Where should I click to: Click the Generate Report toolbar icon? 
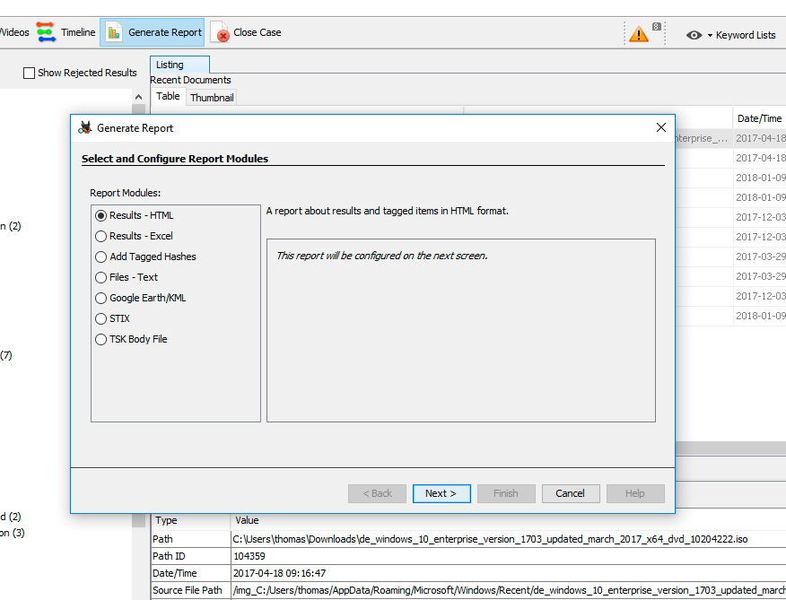coord(115,32)
